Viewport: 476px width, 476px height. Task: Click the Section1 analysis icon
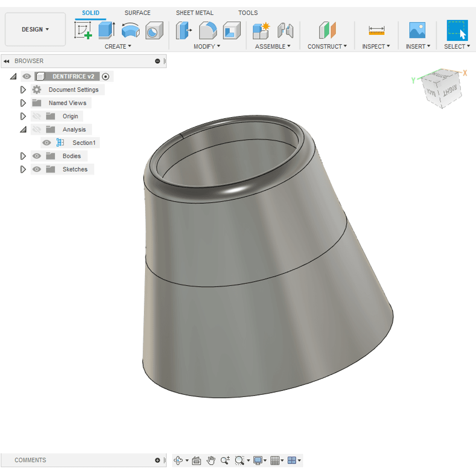[x=60, y=143]
